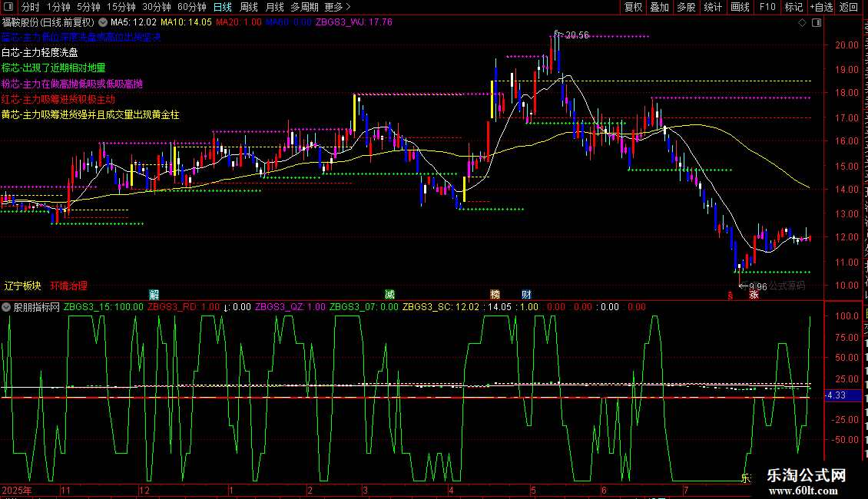Select the 月线 monthly chart tab
The image size is (868, 499).
[x=274, y=7]
